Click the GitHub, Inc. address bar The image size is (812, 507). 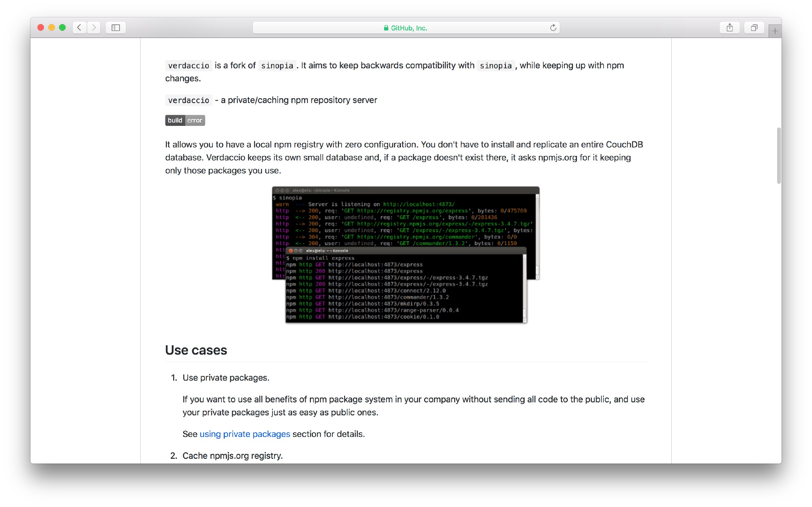[406, 28]
